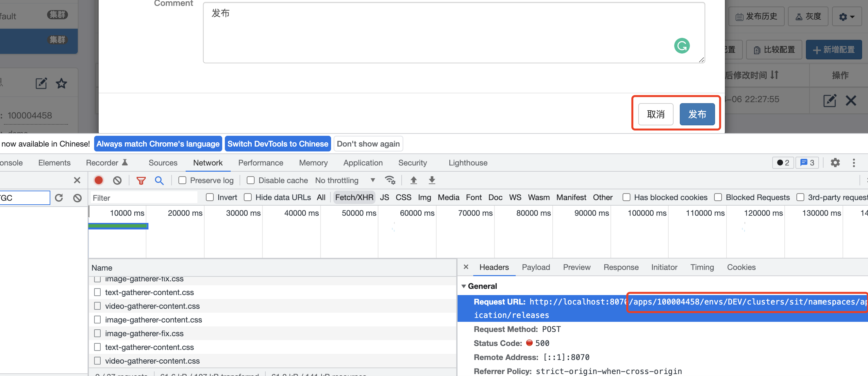Switch to the Payload tab
The height and width of the screenshot is (376, 868).
[535, 267]
